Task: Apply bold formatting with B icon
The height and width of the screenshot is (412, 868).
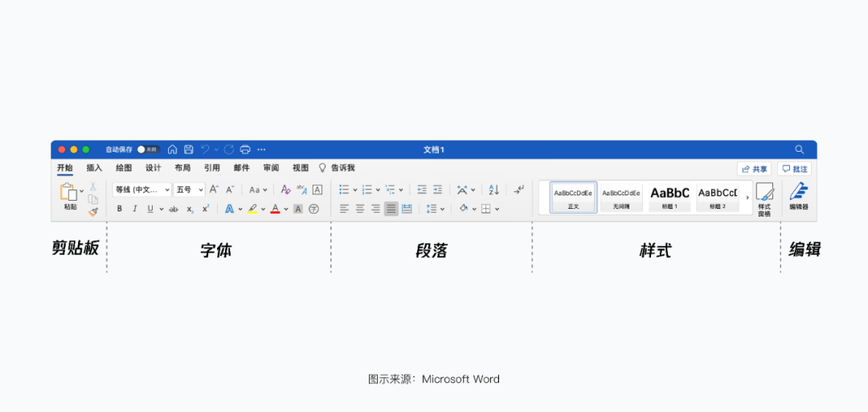Action: coord(119,209)
